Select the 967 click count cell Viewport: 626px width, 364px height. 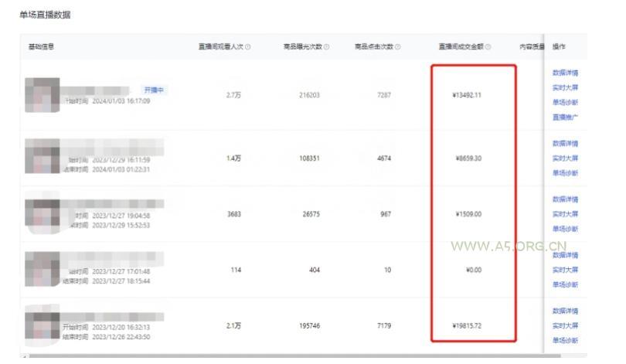coord(386,214)
